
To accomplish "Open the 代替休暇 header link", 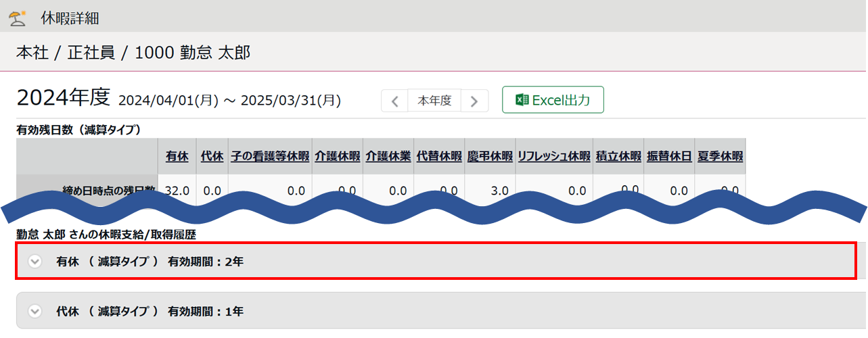I will (439, 156).
